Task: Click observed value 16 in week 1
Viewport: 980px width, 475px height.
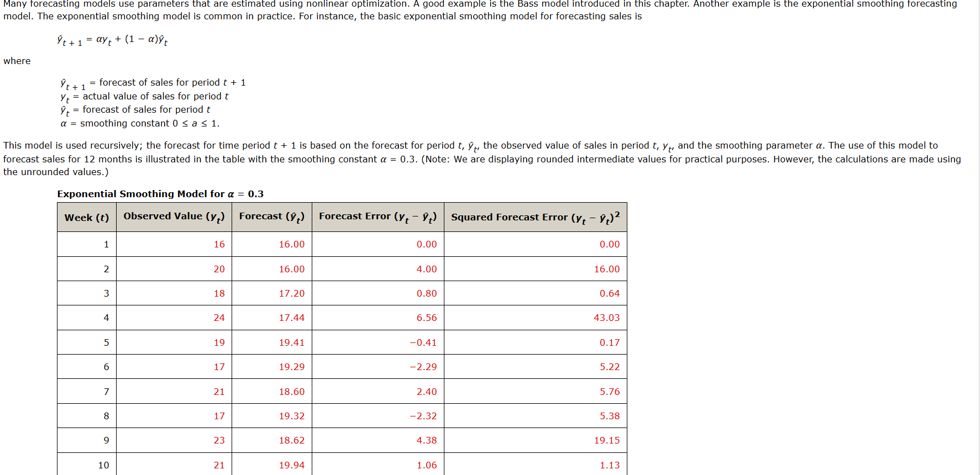Action: [219, 244]
